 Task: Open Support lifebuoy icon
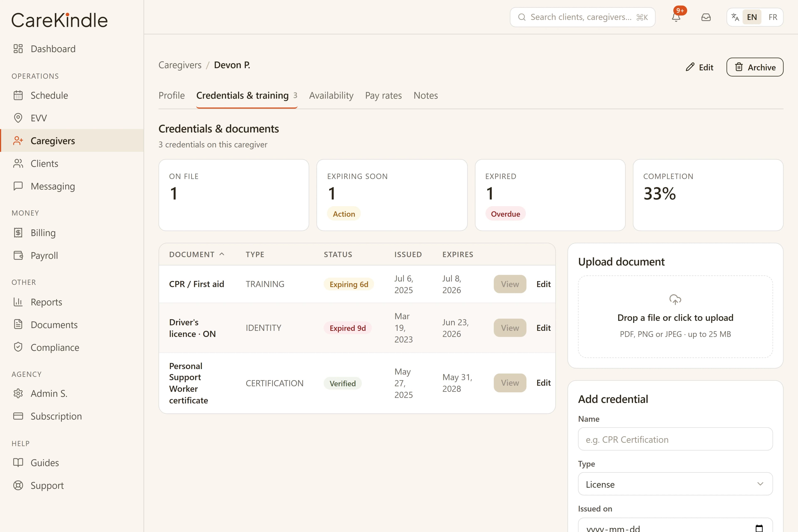(18, 485)
